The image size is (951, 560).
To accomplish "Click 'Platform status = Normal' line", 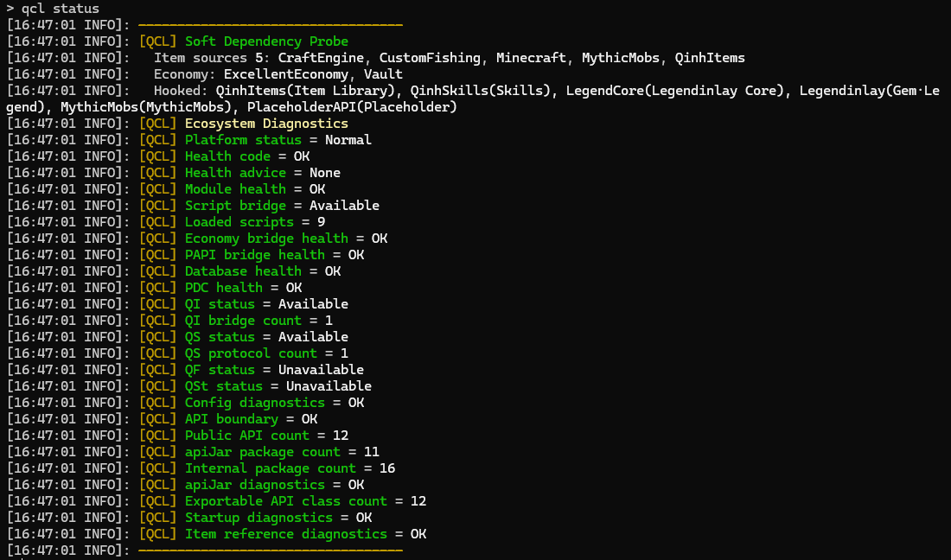I will click(278, 139).
